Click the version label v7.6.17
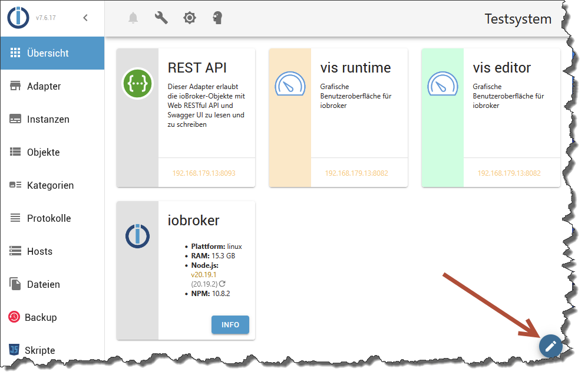The image size is (588, 381). click(x=46, y=18)
